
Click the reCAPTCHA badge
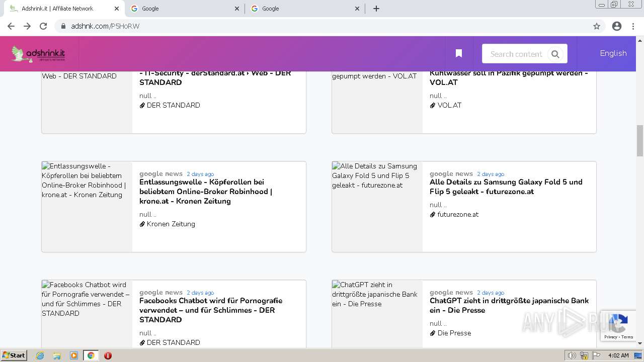point(618,326)
